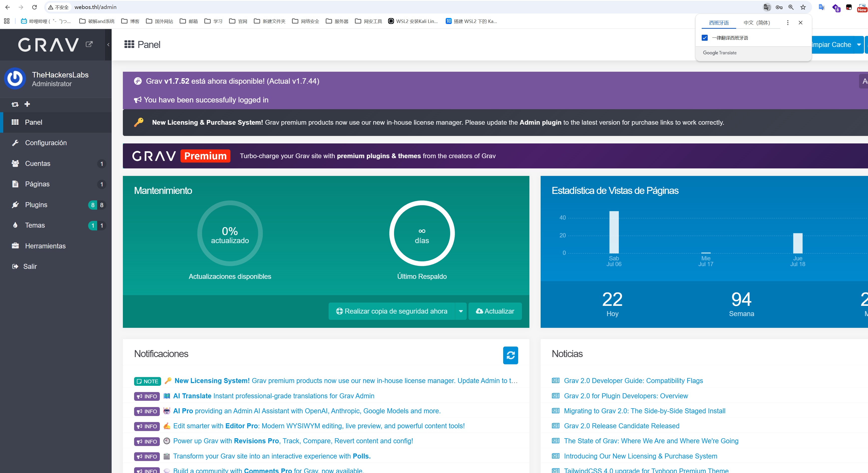
Task: Click the Salir sign-out icon
Action: tap(15, 266)
